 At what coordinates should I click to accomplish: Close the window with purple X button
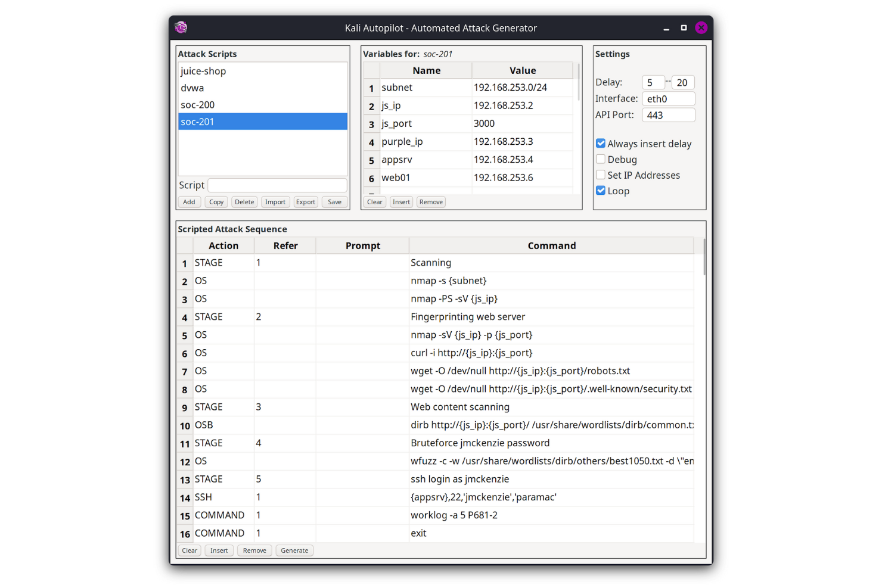701,28
